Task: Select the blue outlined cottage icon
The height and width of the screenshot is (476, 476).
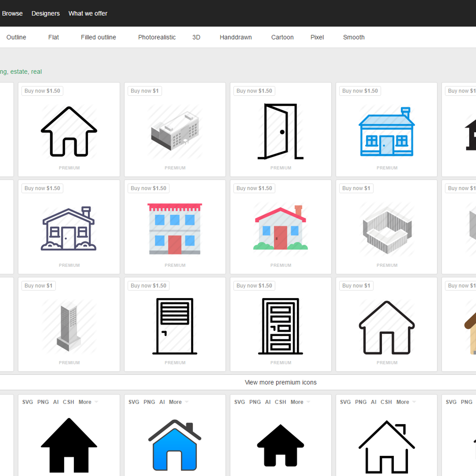Action: click(387, 131)
